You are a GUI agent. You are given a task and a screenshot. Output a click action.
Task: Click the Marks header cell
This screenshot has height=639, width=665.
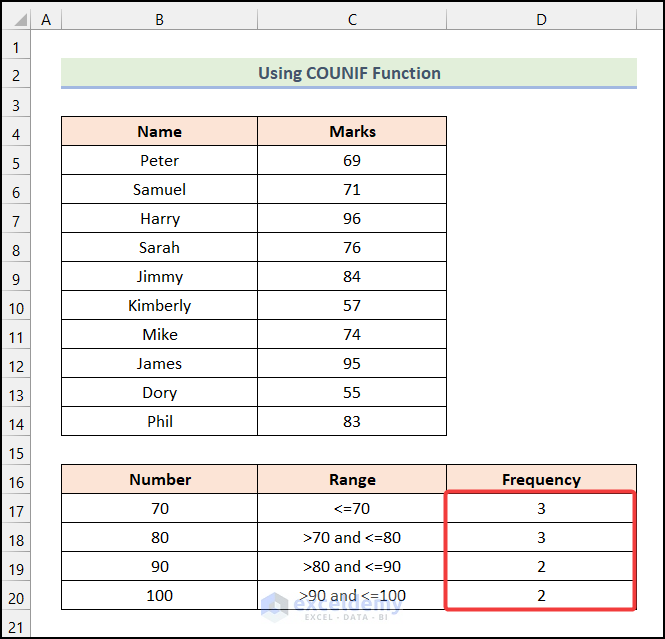tap(352, 132)
